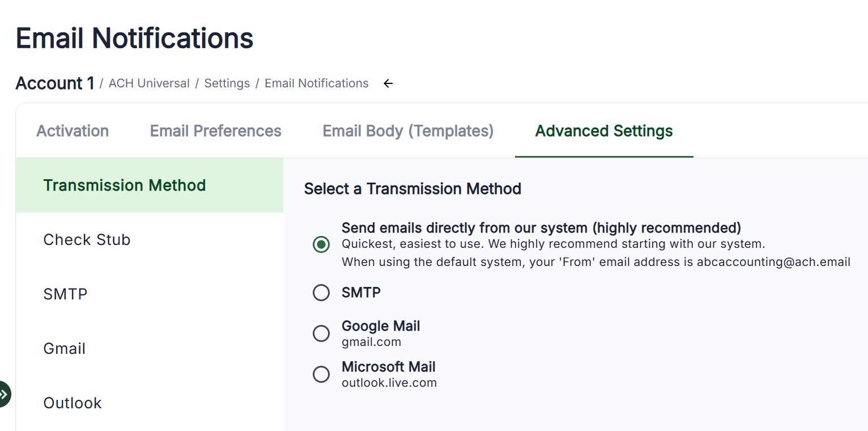This screenshot has width=868, height=431.
Task: Go to Email Body (Templates) tab
Action: pyautogui.click(x=408, y=131)
